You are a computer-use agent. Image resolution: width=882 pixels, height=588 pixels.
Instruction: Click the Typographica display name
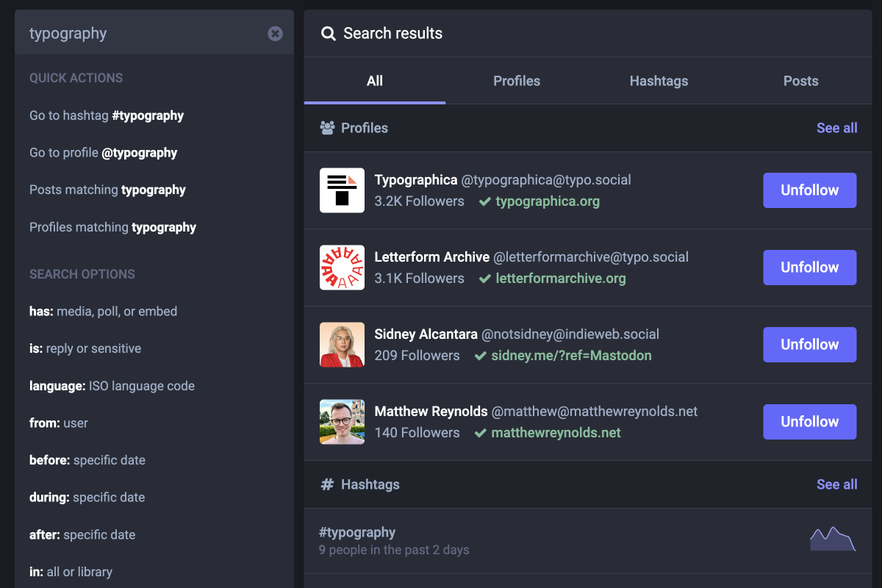pyautogui.click(x=416, y=180)
